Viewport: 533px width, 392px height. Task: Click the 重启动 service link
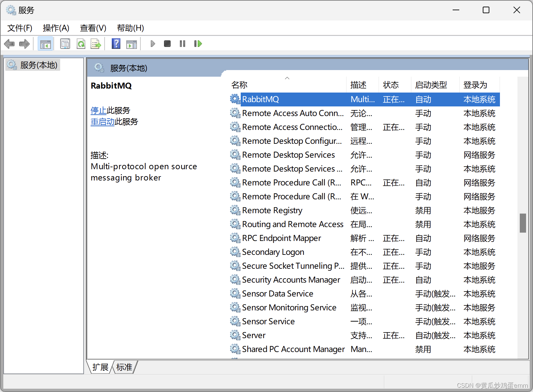(102, 122)
